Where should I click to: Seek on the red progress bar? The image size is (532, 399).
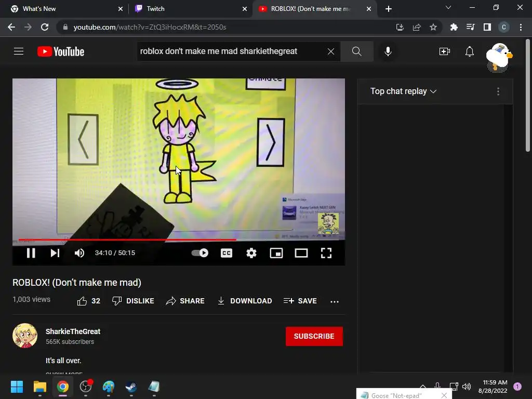click(179, 240)
